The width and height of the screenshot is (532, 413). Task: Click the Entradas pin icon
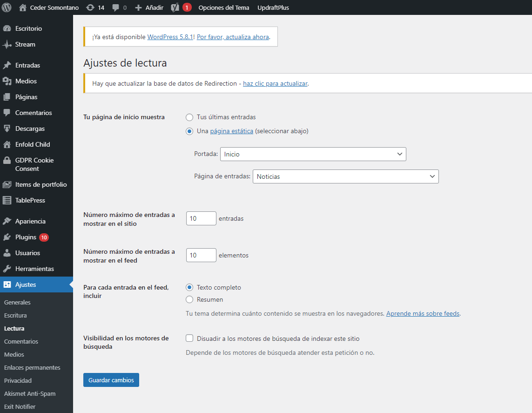coord(7,65)
